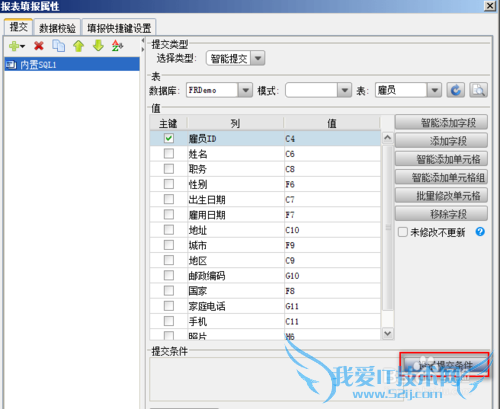Select value cell C8 for 职务

coord(332,169)
